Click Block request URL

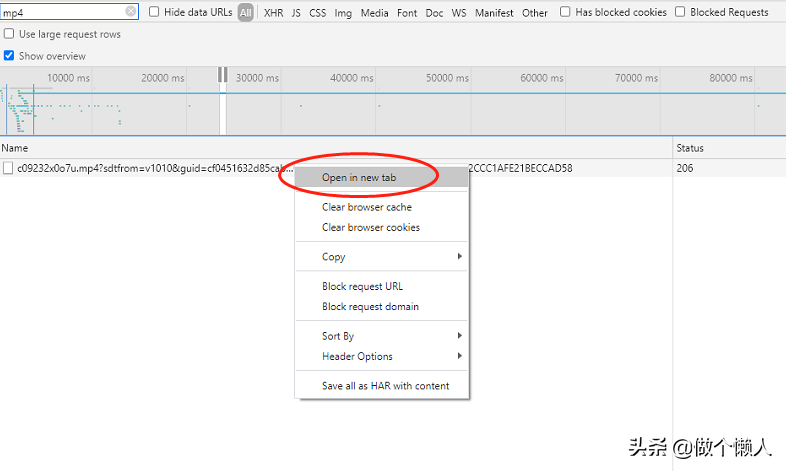(362, 286)
